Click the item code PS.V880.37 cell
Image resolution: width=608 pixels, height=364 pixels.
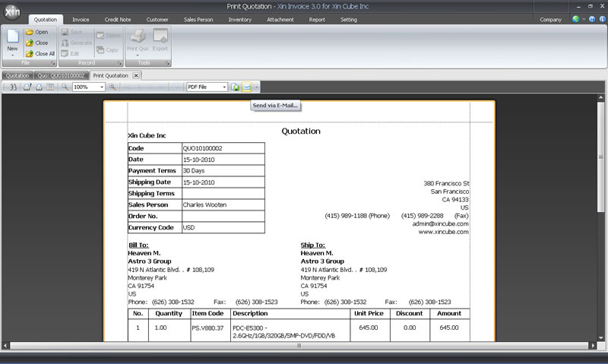(x=211, y=331)
